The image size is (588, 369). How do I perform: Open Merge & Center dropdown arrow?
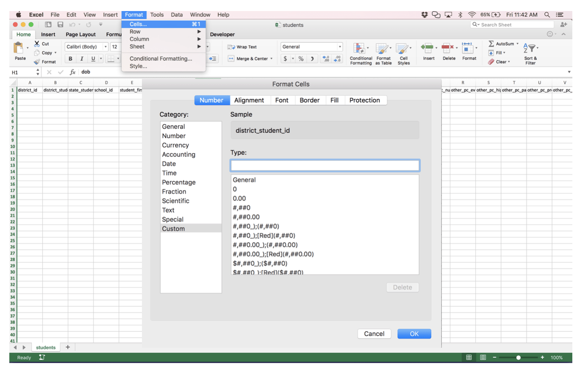272,59
